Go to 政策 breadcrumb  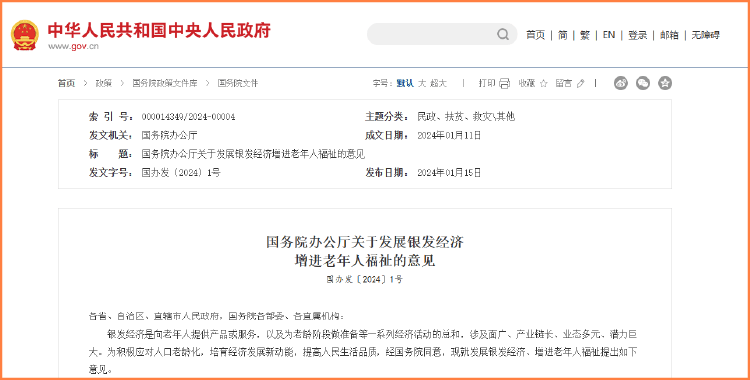103,83
